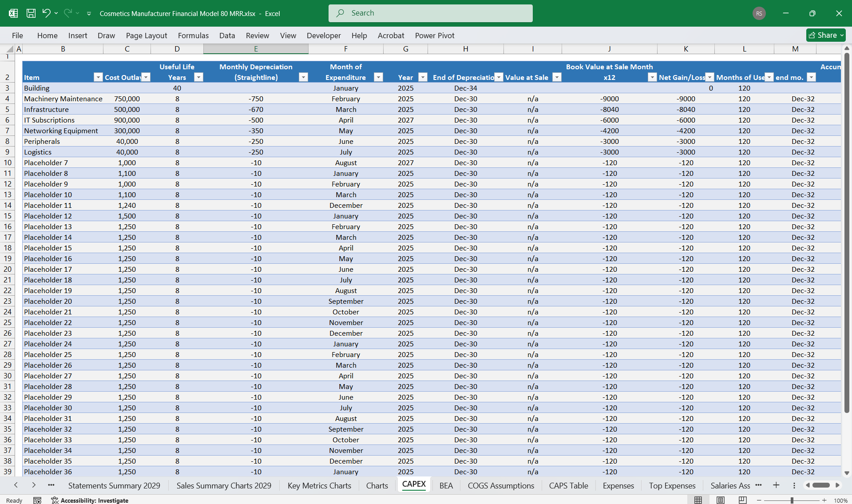Switch to the CAPS Table sheet

click(x=568, y=485)
